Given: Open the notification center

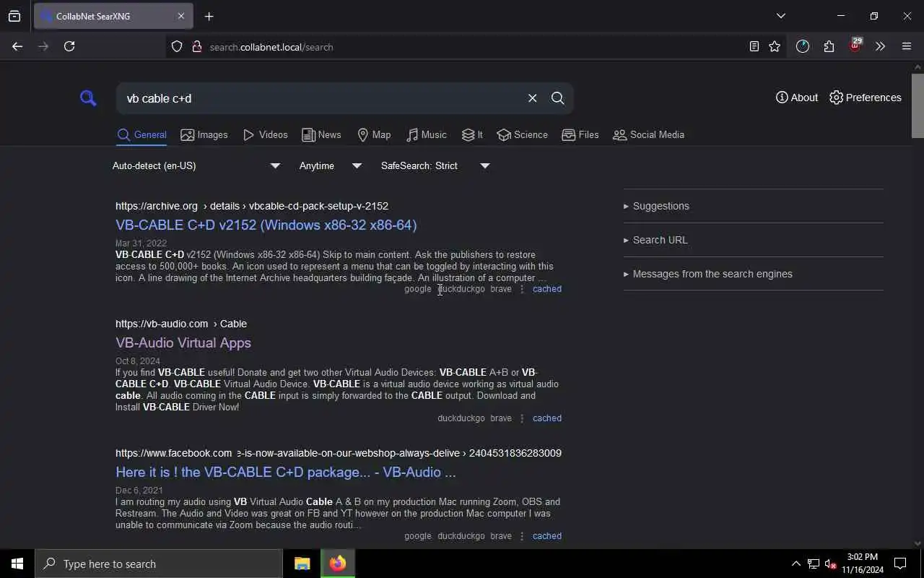Looking at the screenshot, I should pyautogui.click(x=900, y=564).
